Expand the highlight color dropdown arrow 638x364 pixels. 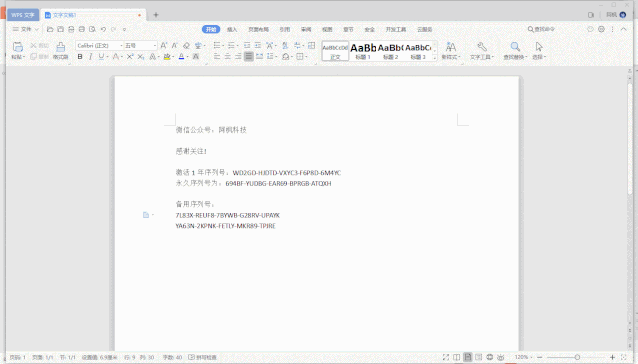(173, 57)
